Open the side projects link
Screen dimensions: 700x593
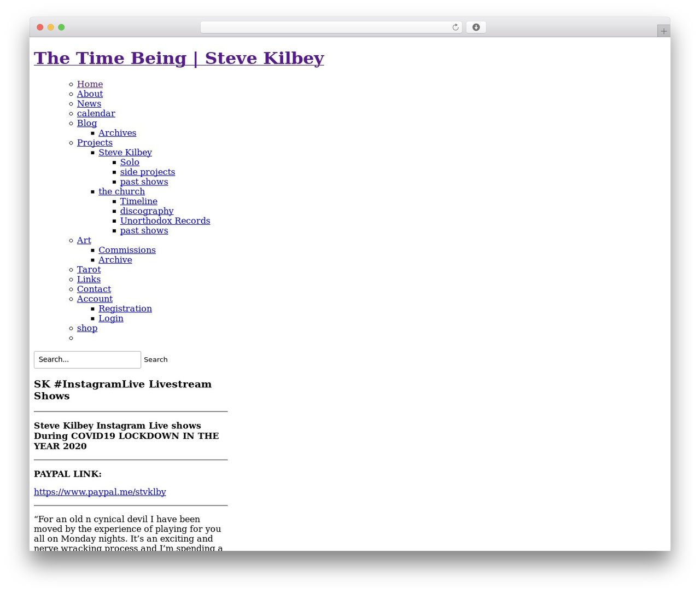[148, 172]
